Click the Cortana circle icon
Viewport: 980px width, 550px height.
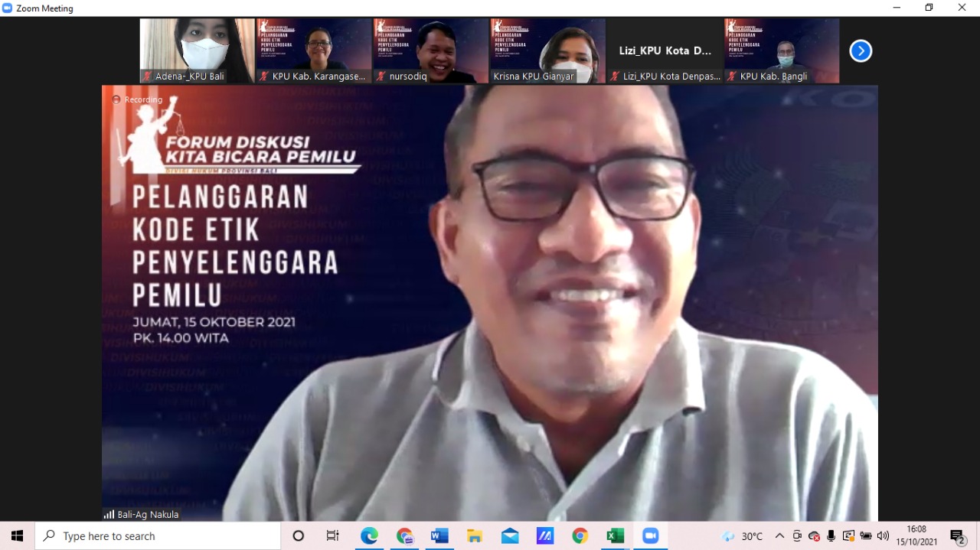tap(299, 536)
